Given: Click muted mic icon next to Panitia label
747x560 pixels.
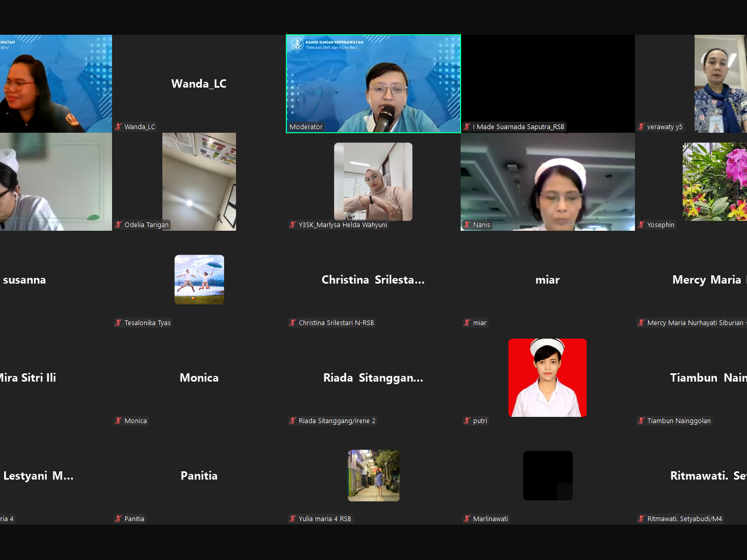Looking at the screenshot, I should coord(118,519).
